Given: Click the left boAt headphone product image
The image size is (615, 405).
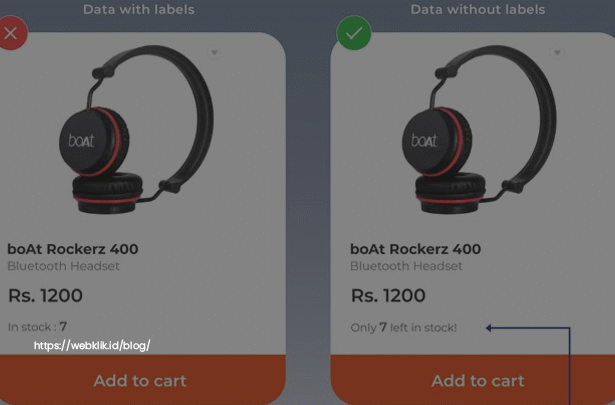Looking at the screenshot, I should click(136, 130).
